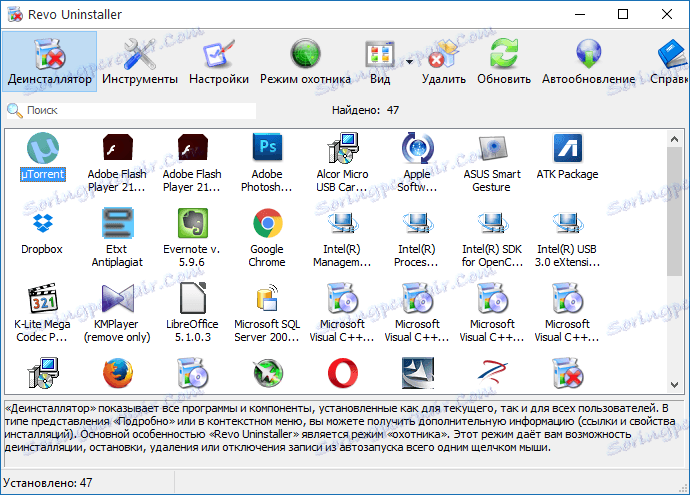Click scrollbar up arrow of program list
The height and width of the screenshot is (495, 690).
674,139
